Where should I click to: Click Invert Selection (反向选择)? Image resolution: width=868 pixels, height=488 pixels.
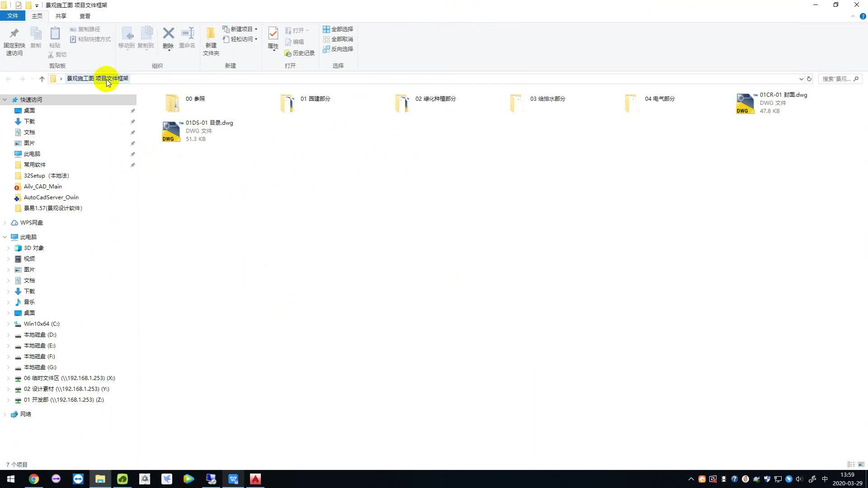point(338,49)
